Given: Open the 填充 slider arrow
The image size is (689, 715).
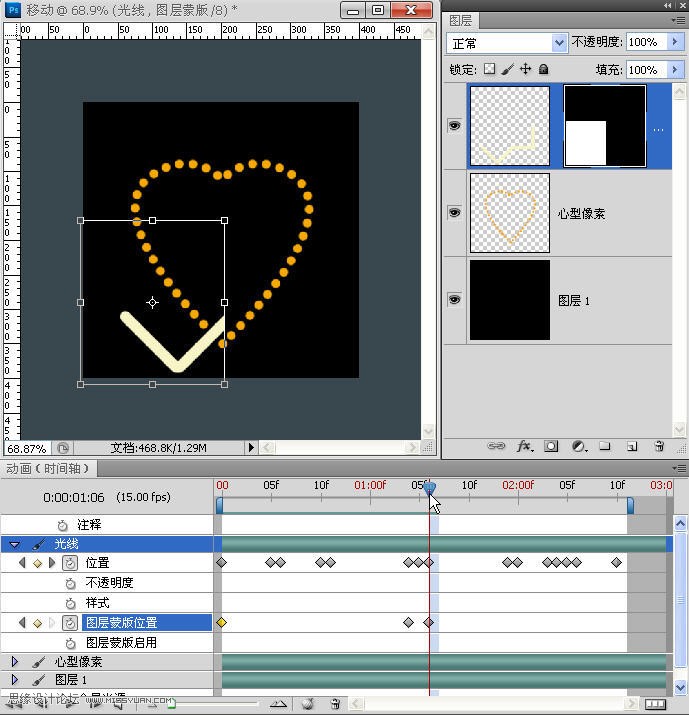Looking at the screenshot, I should [675, 70].
